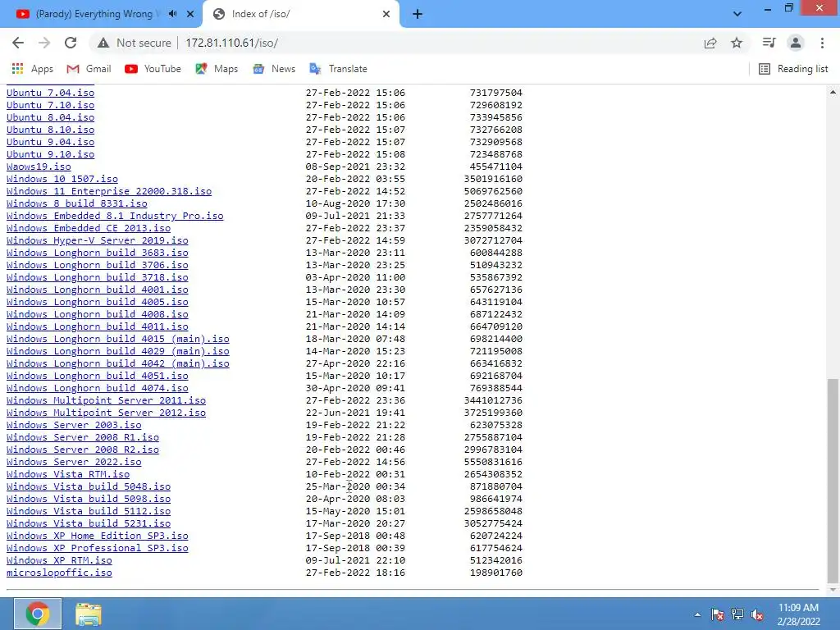Click the address bar URL 172.81.110.61/iso/
Image resolution: width=840 pixels, height=630 pixels.
click(231, 43)
